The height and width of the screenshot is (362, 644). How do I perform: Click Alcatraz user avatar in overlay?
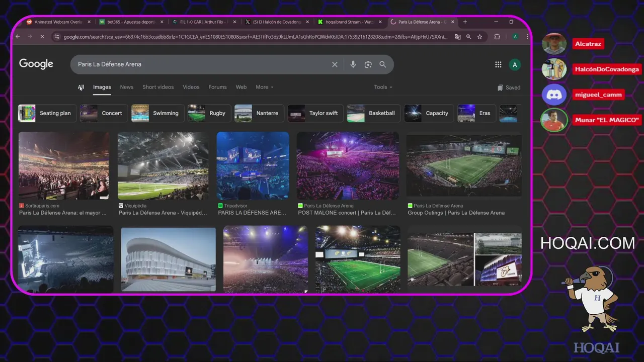554,44
